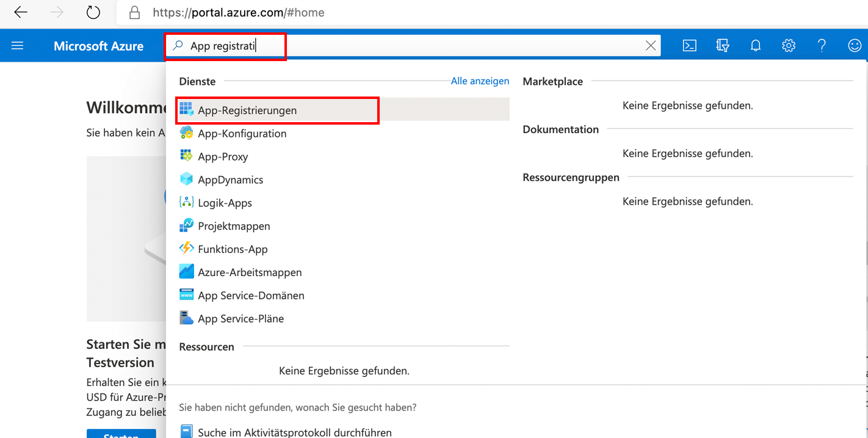Click the Azure-Arbeitsmappen icon
868x438 pixels.
[186, 272]
